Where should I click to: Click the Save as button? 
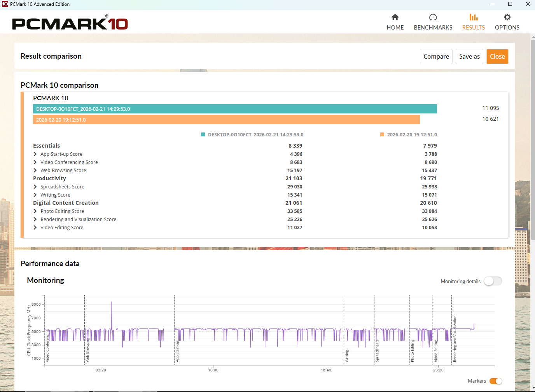point(469,56)
